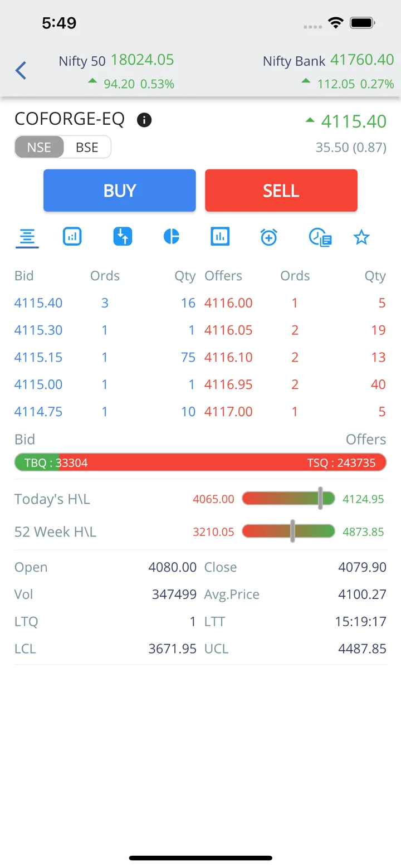The image size is (401, 868).
Task: Tap today's high value 4124.95
Action: point(363,499)
